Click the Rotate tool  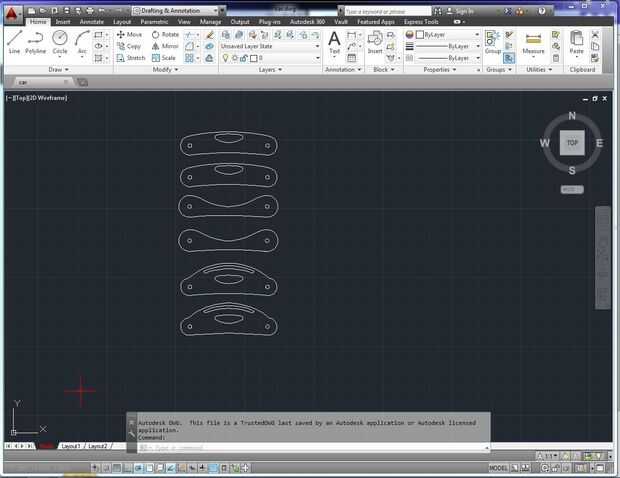pyautogui.click(x=165, y=34)
